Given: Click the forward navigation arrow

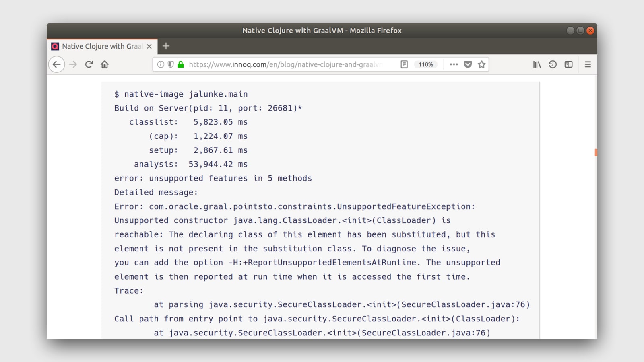Looking at the screenshot, I should (73, 64).
